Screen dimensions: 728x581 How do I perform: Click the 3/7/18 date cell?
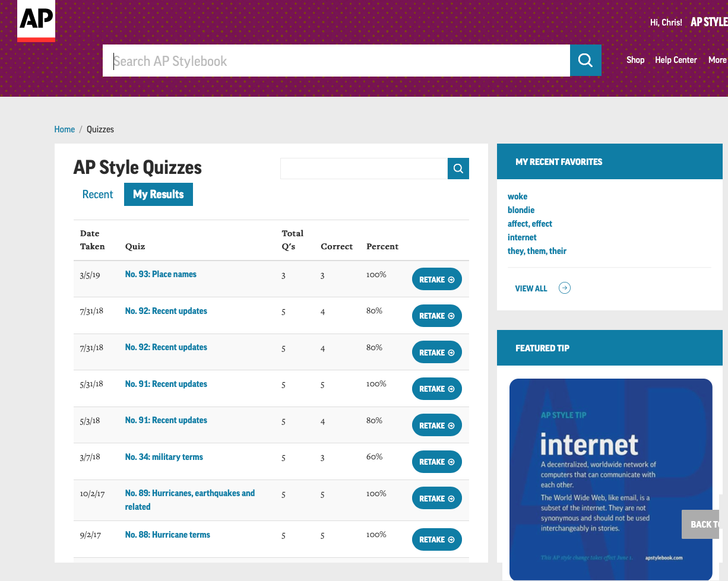coord(90,457)
